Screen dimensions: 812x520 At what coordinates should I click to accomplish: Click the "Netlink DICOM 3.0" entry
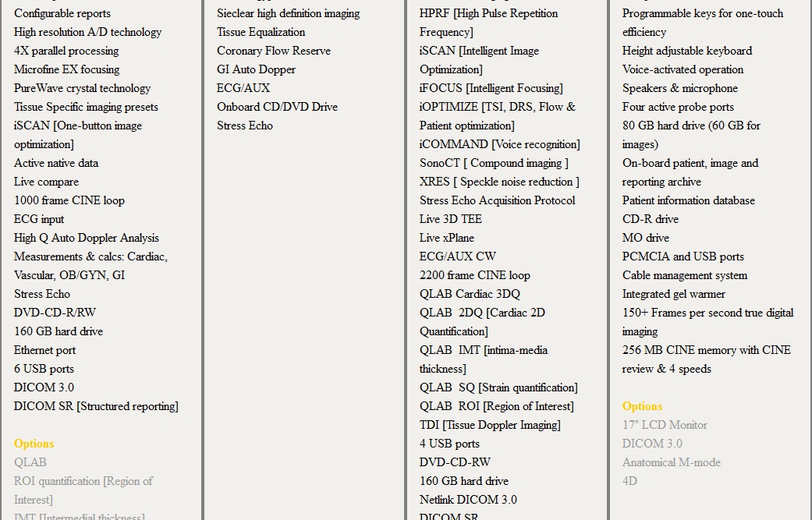click(468, 500)
